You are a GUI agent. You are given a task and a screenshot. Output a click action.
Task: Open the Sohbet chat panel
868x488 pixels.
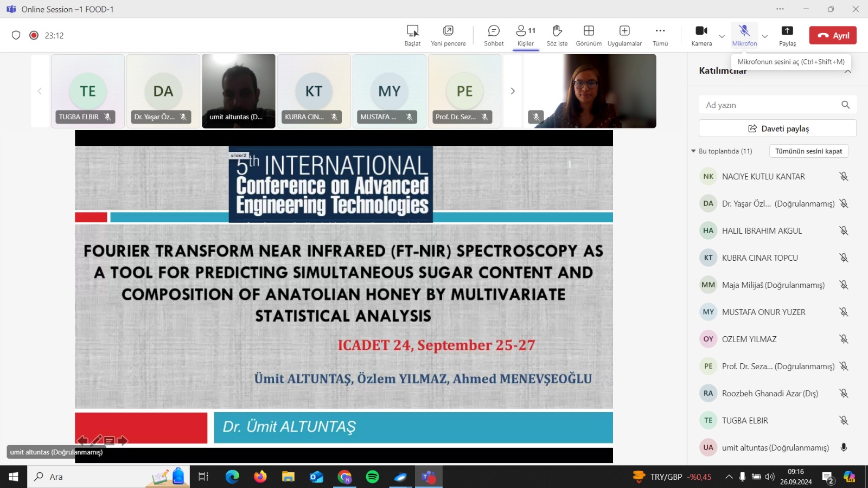(494, 35)
